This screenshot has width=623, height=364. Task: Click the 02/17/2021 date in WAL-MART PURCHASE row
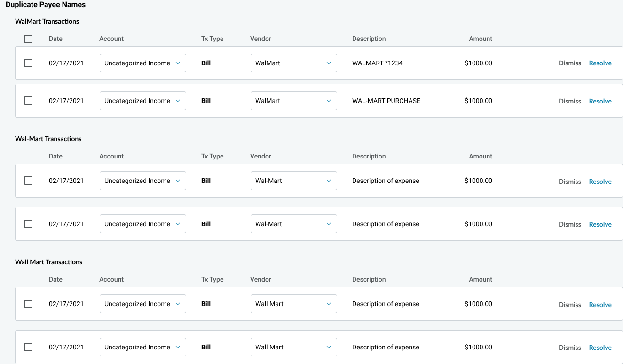pos(66,101)
